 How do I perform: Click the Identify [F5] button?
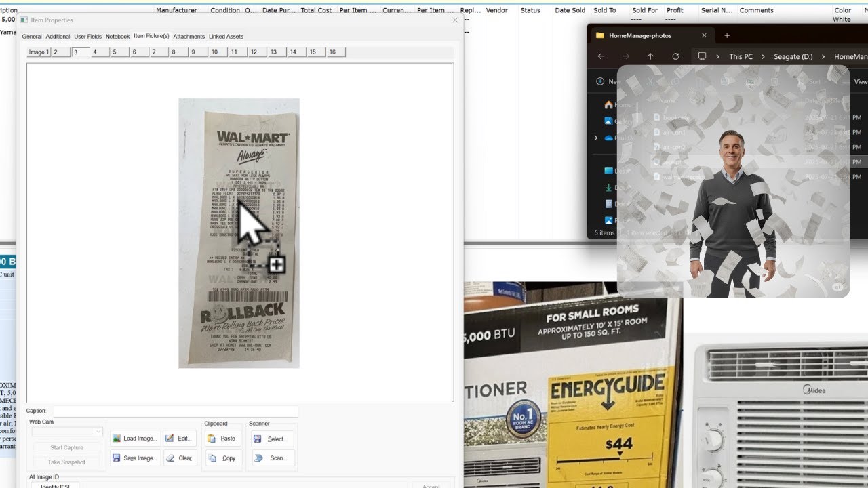point(55,485)
